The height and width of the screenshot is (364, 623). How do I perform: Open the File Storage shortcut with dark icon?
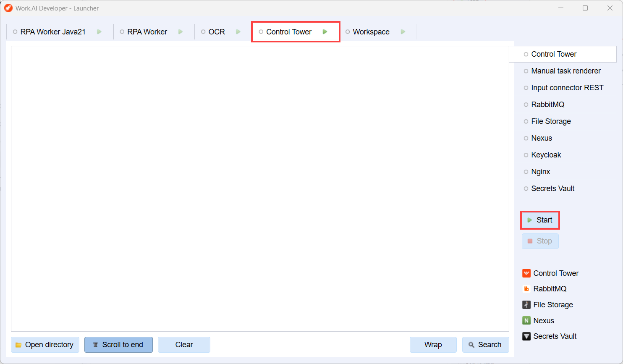547,305
